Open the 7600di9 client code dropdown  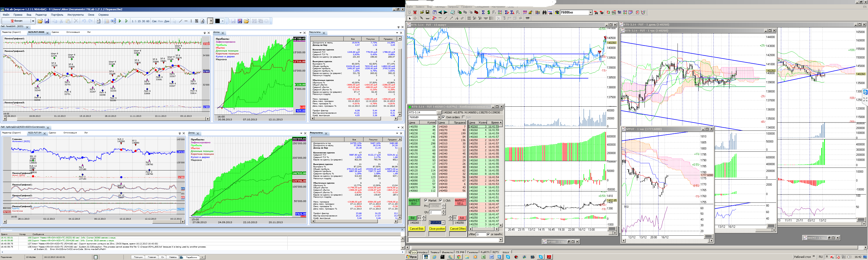coord(439,117)
